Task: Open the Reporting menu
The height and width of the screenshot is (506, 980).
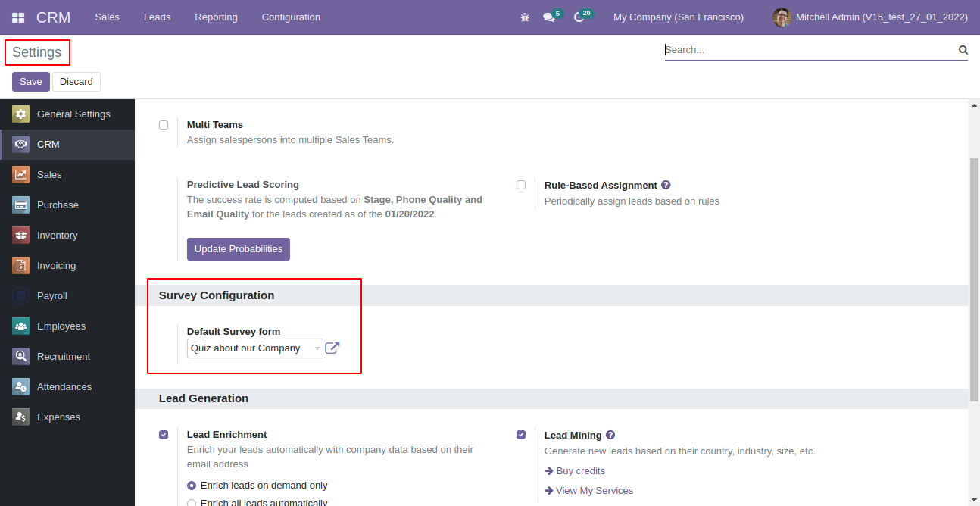Action: pos(216,17)
